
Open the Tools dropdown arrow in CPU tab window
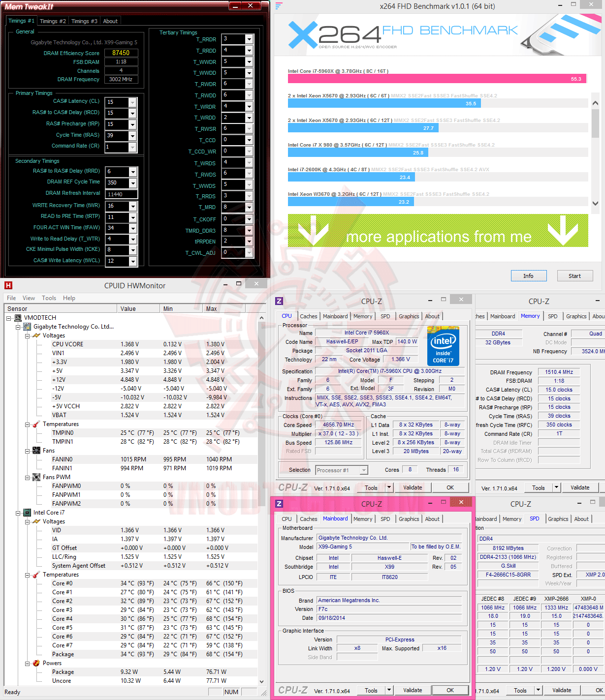point(389,487)
